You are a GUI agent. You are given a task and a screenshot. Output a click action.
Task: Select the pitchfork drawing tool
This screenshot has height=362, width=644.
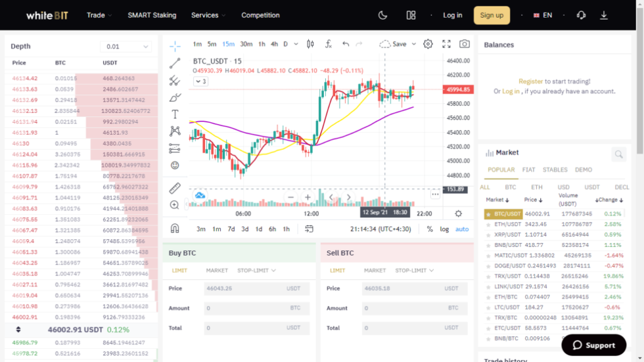175,81
